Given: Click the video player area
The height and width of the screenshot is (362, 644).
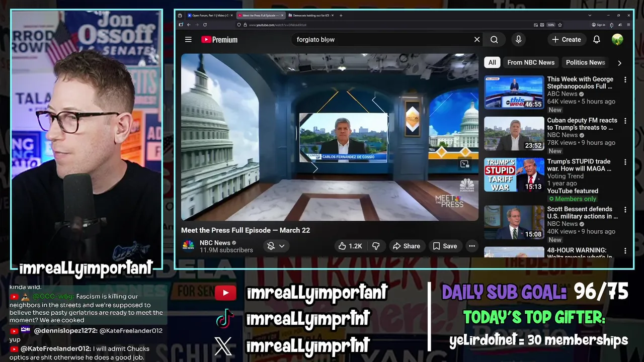Looking at the screenshot, I should pos(330,137).
